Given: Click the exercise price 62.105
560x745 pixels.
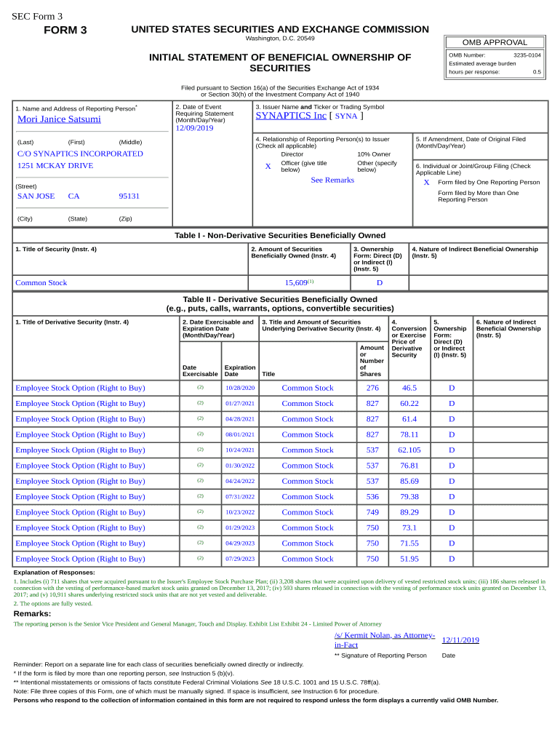Looking at the screenshot, I should click(409, 450).
